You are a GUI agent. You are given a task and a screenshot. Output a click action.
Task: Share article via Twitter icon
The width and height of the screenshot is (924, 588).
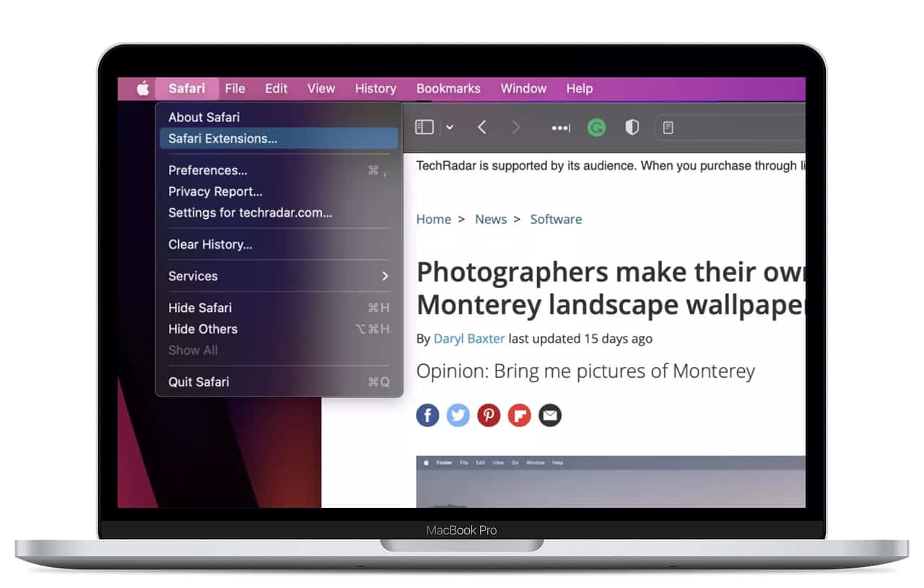point(458,415)
